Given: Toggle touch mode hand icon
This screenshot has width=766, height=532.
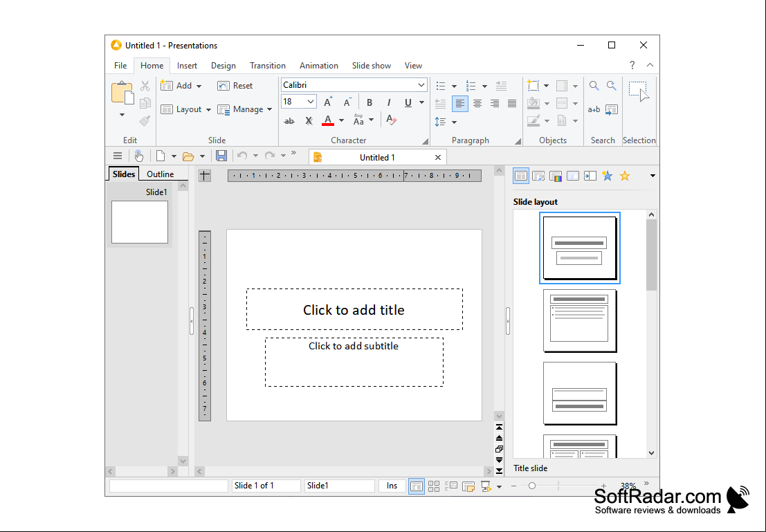Looking at the screenshot, I should click(x=139, y=156).
